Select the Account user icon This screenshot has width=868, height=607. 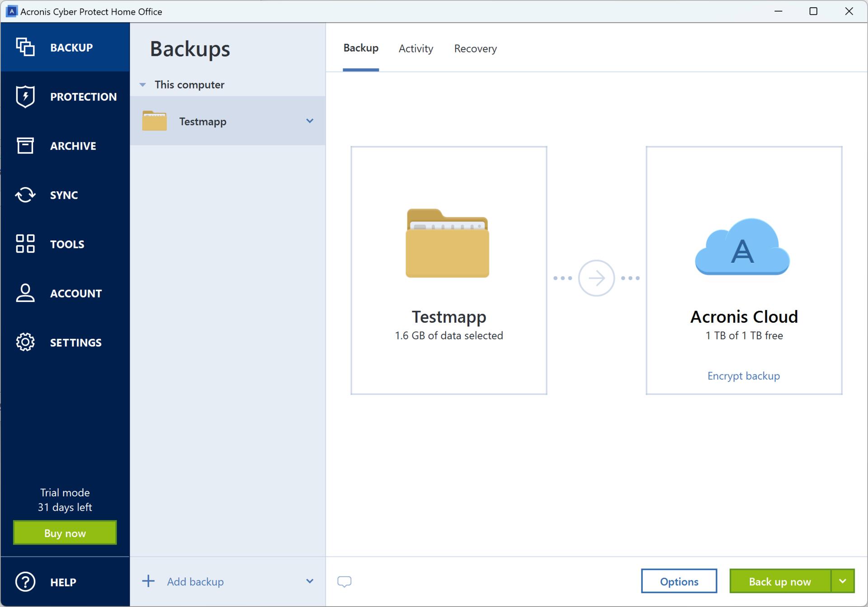pyautogui.click(x=24, y=292)
